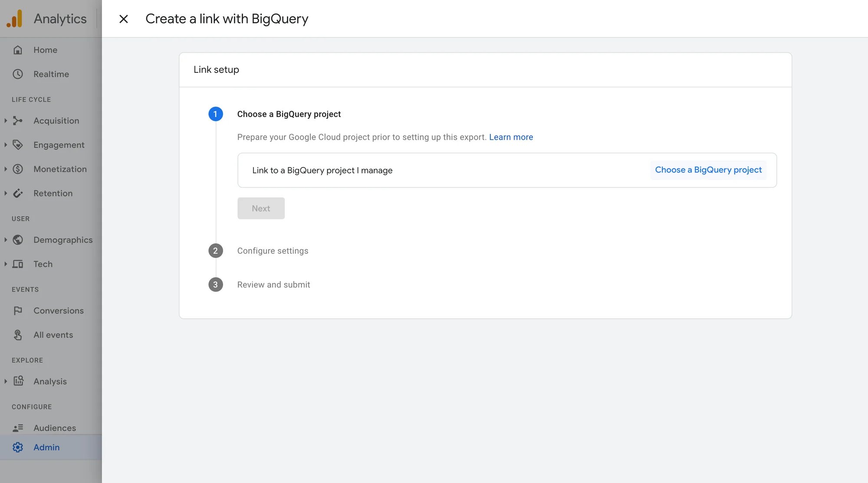Image resolution: width=868 pixels, height=483 pixels.
Task: Close the Create a link dialog
Action: (124, 19)
